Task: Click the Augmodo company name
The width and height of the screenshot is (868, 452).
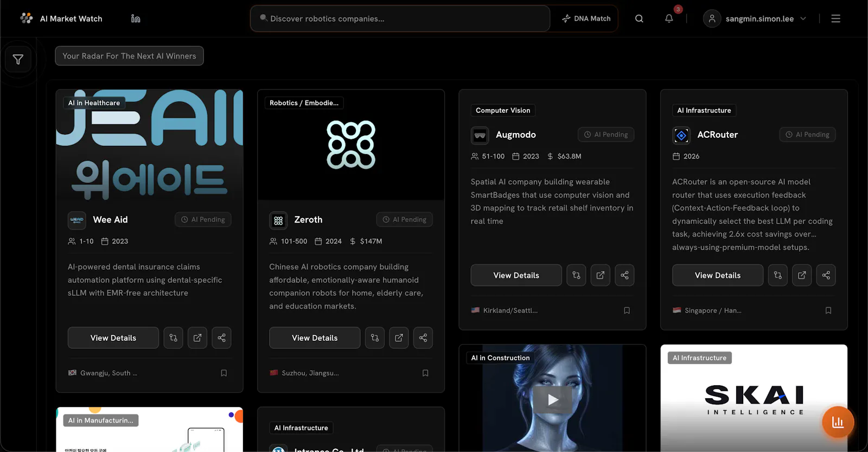Action: [x=516, y=135]
